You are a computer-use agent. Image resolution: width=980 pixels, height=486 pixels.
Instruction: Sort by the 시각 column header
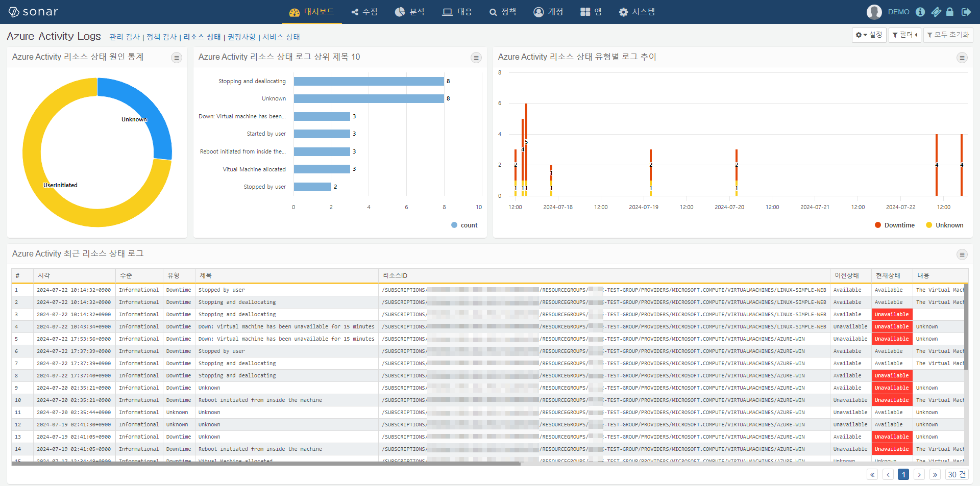pyautogui.click(x=75, y=275)
